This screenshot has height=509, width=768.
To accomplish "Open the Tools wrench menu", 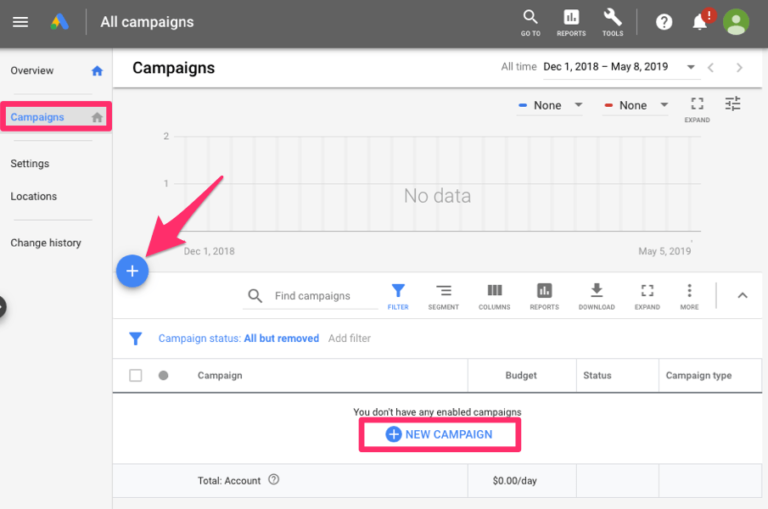I will point(612,22).
